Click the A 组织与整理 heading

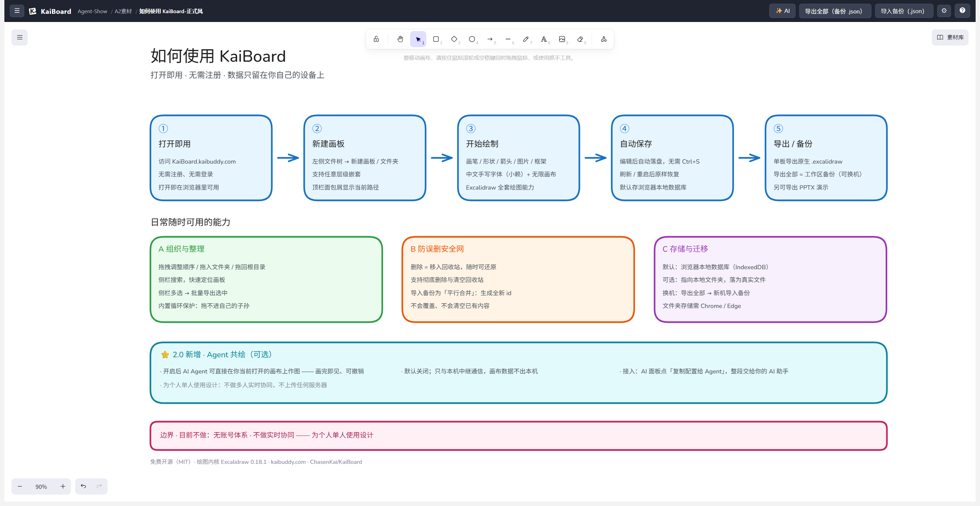[181, 249]
